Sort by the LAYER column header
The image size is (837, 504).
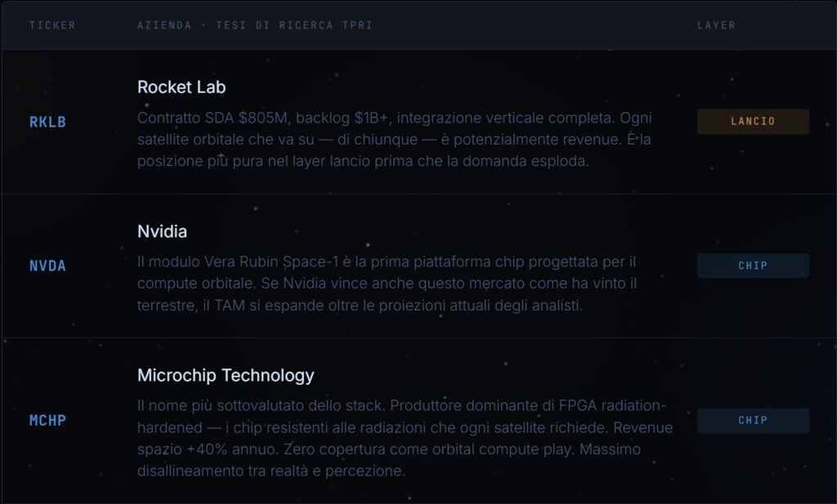[716, 25]
